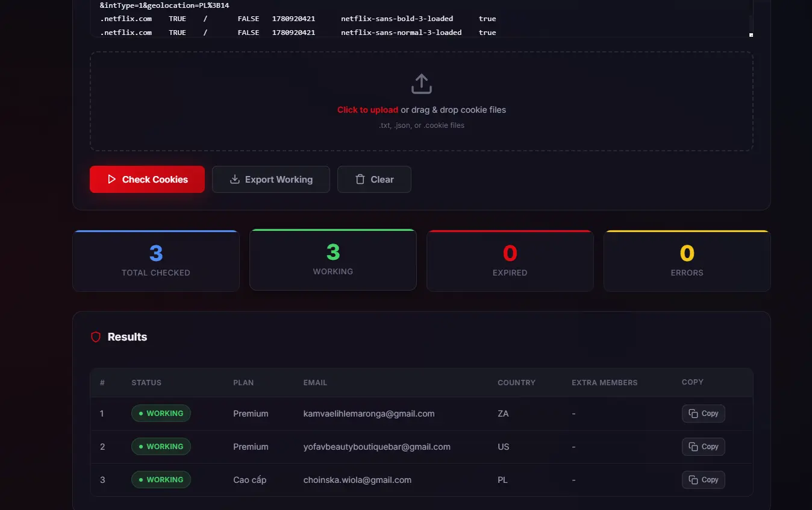Viewport: 812px width, 510px height.
Task: Click the upload arrow icon in the drop zone
Action: [x=422, y=84]
